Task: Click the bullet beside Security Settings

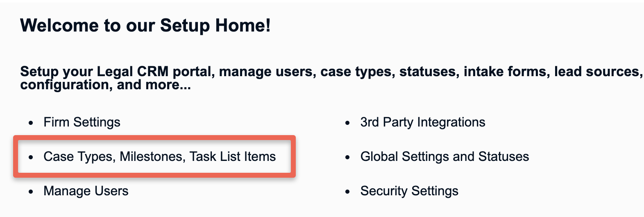Action: [348, 192]
